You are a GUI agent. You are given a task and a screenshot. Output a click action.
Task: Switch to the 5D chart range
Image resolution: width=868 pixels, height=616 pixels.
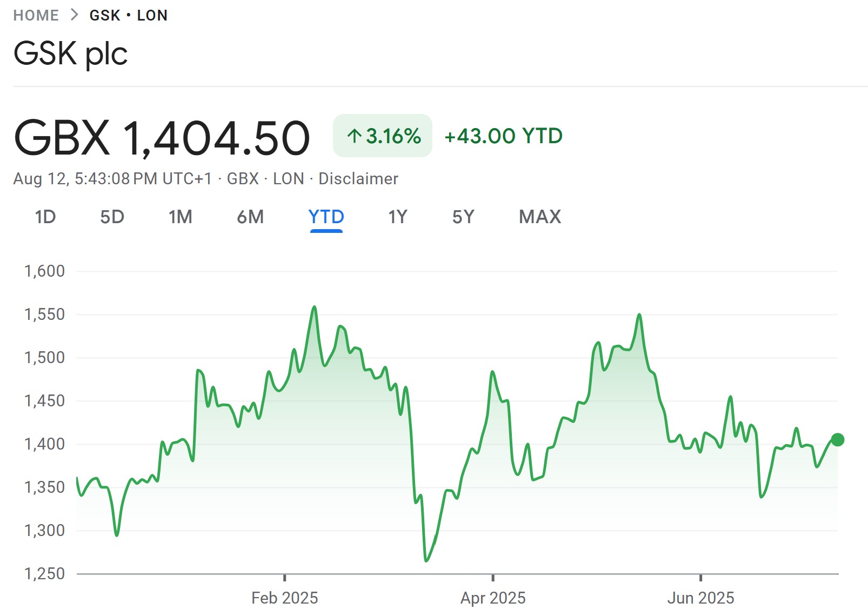point(112,217)
